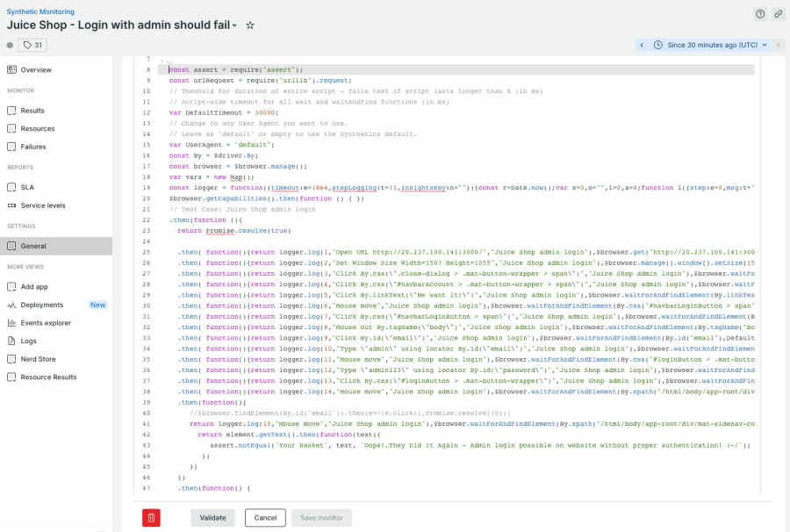790x532 pixels.
Task: Click the Cancel button
Action: click(x=265, y=517)
